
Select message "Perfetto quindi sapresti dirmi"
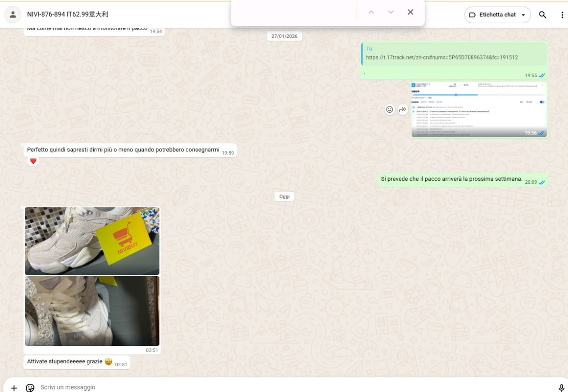[x=130, y=150]
